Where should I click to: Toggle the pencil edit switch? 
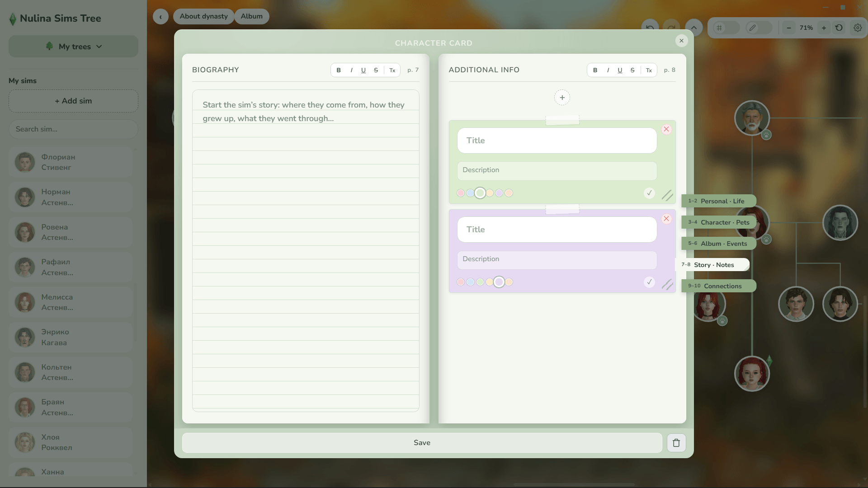point(759,28)
